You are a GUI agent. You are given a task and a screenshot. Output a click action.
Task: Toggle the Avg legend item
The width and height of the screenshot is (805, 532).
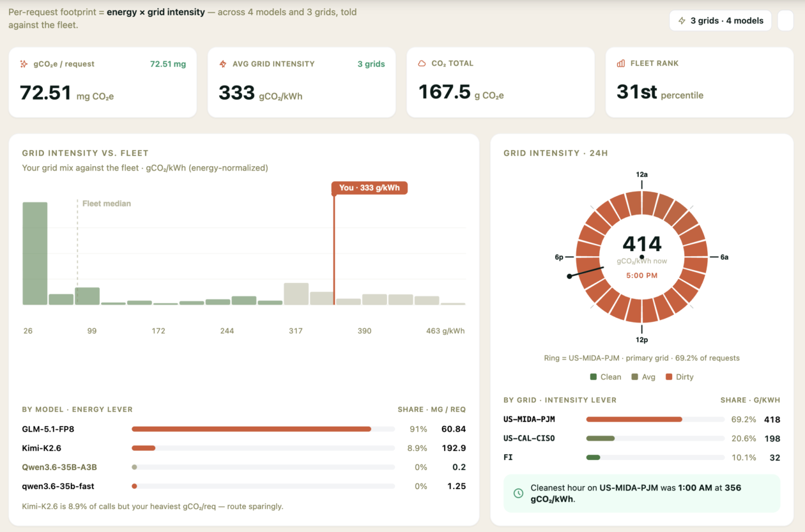(x=643, y=377)
